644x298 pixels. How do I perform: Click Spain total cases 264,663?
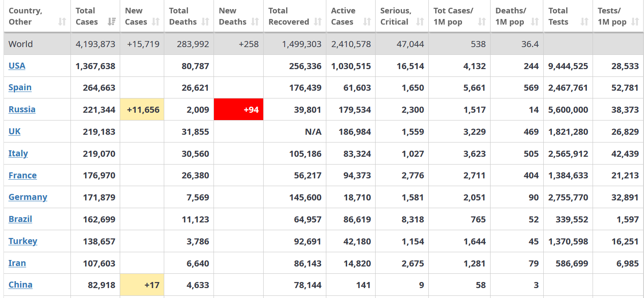tap(99, 88)
